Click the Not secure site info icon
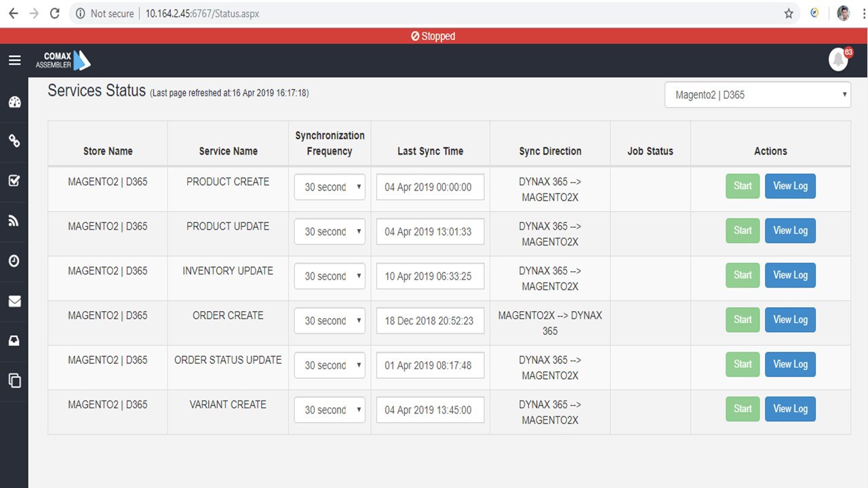This screenshot has height=488, width=868. tap(80, 14)
